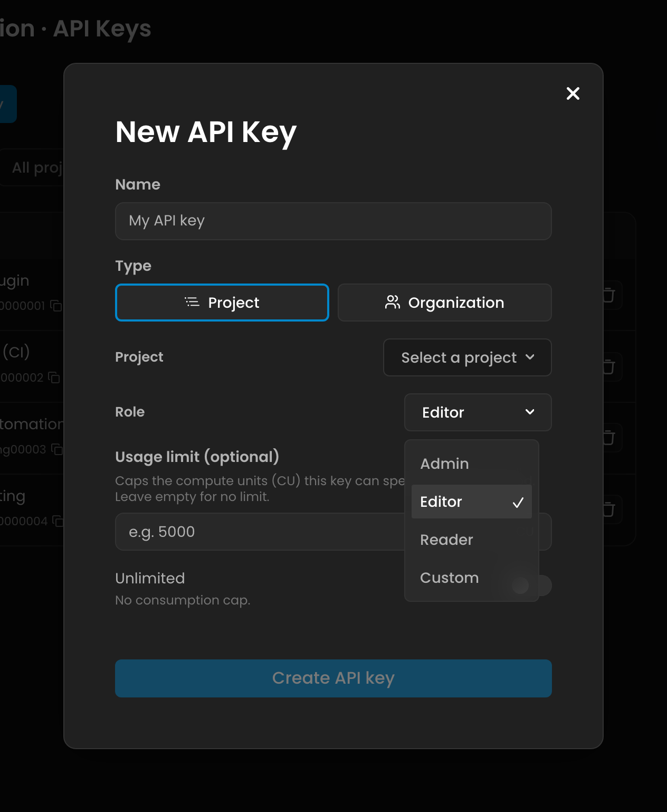Choose the Project key type
Screen dimensions: 667x812
click(222, 303)
